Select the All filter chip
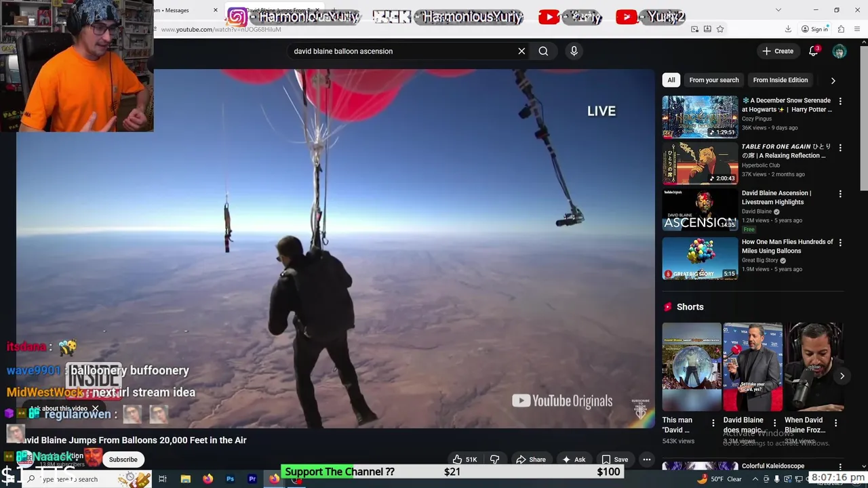 pyautogui.click(x=671, y=80)
